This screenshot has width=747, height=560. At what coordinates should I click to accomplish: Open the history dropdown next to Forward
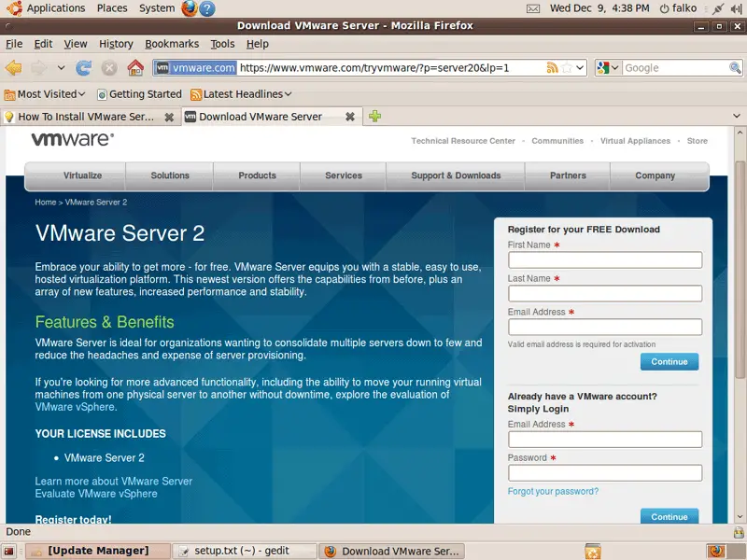(61, 68)
